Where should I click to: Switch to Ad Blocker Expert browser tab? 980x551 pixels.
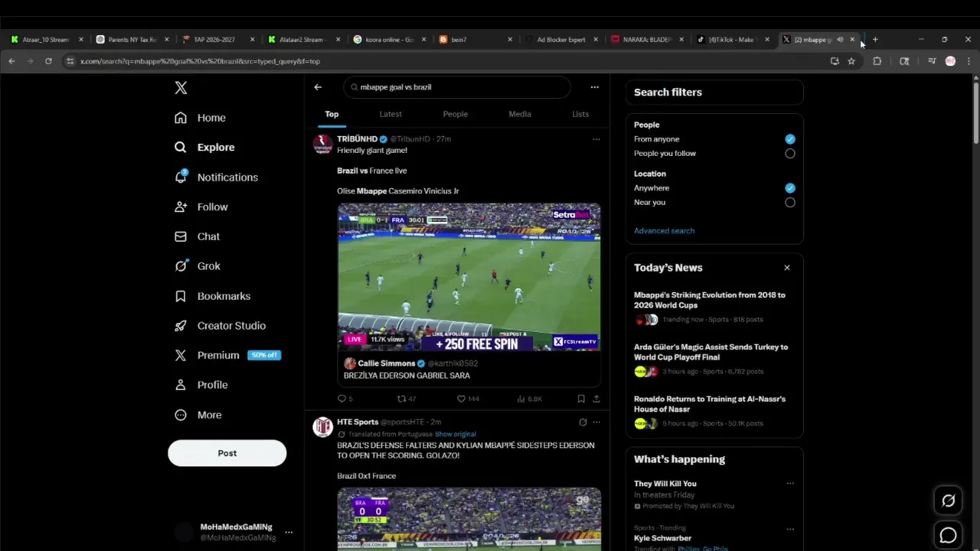[x=561, y=40]
